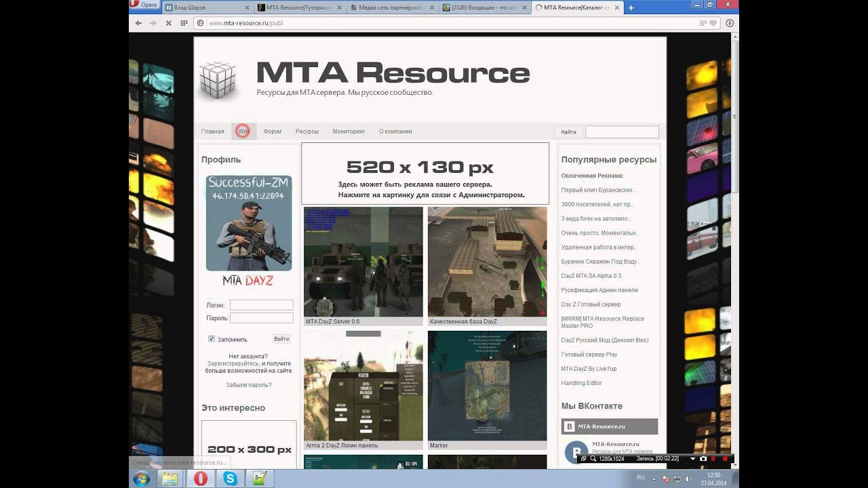Open new tab with plus button
This screenshot has width=868, height=488.
[631, 8]
